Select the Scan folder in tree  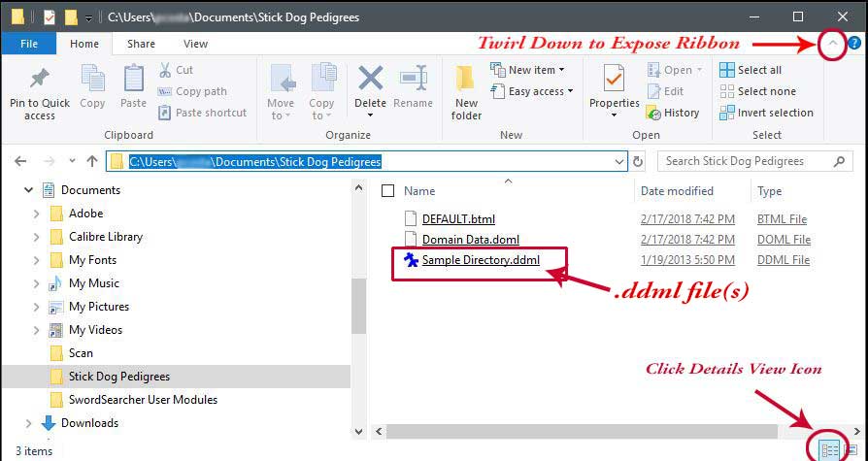click(x=81, y=353)
